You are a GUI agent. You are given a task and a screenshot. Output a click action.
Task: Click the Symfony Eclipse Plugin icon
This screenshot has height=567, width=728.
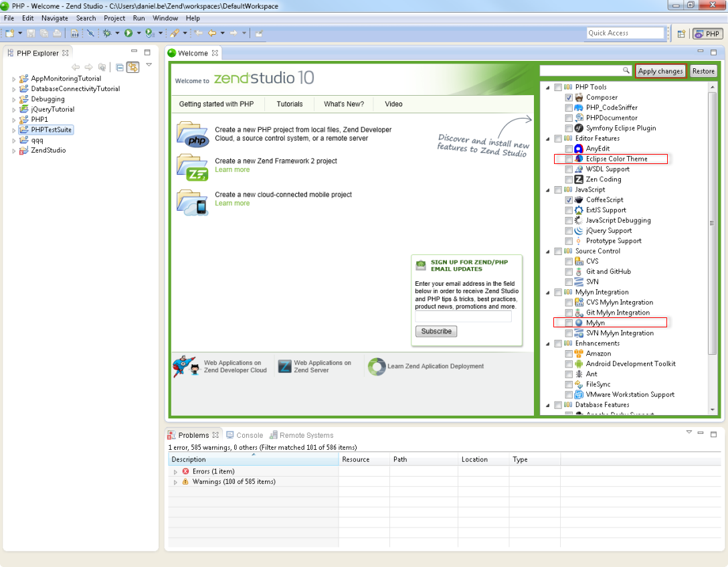coord(579,128)
